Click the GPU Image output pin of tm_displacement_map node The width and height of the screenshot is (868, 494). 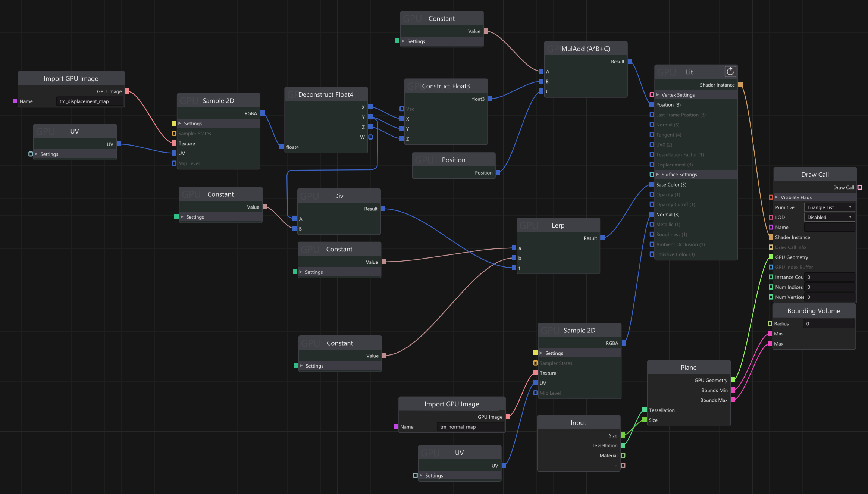pos(127,91)
